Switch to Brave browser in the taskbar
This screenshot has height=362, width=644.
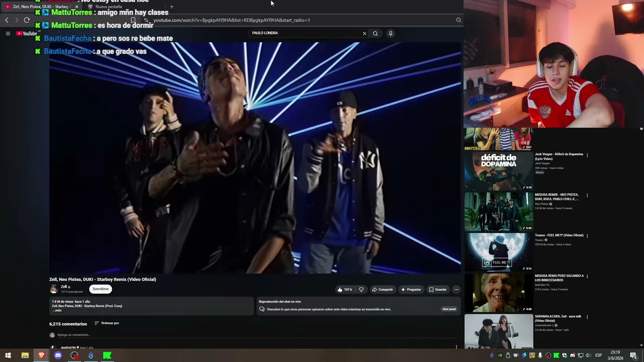(x=41, y=355)
